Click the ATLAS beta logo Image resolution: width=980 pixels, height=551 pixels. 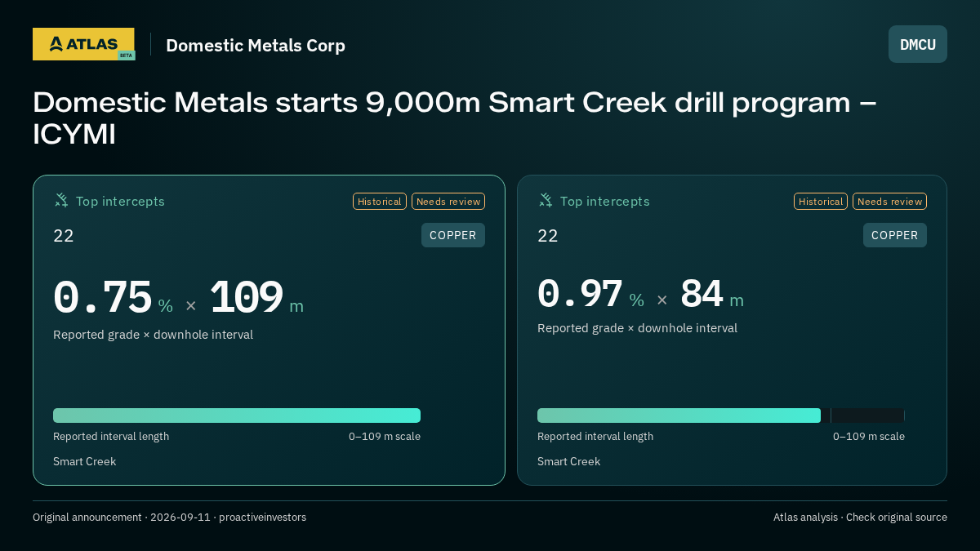(x=83, y=44)
